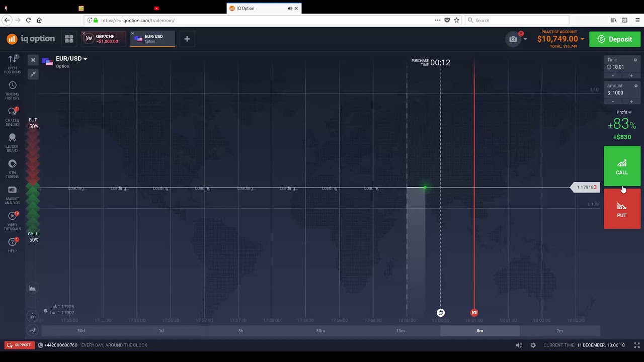
Task: Click the red expiration flag marker
Action: [x=474, y=313]
